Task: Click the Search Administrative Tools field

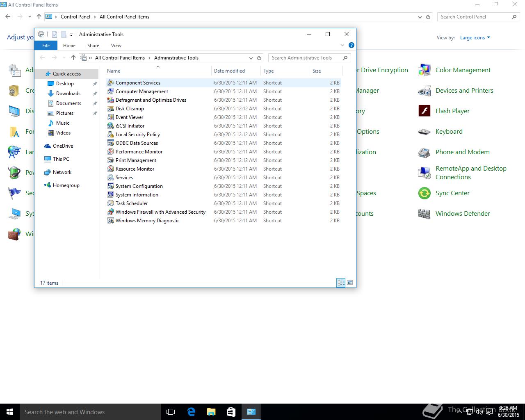Action: click(310, 58)
